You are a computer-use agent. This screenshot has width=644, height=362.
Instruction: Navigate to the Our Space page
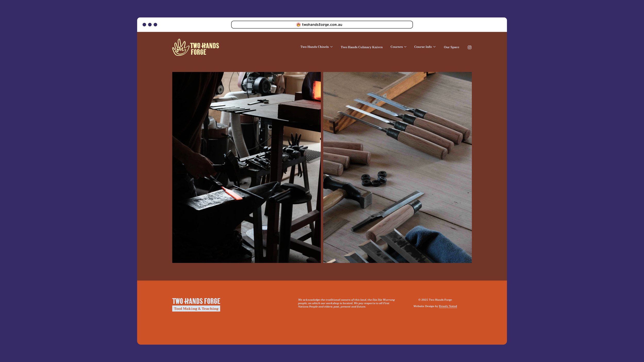point(451,47)
